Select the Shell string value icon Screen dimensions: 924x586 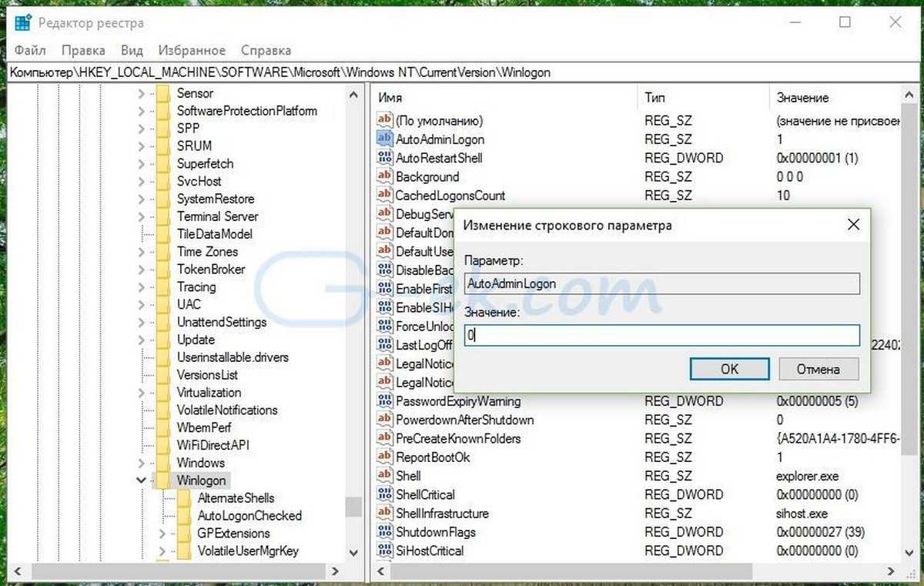point(384,476)
